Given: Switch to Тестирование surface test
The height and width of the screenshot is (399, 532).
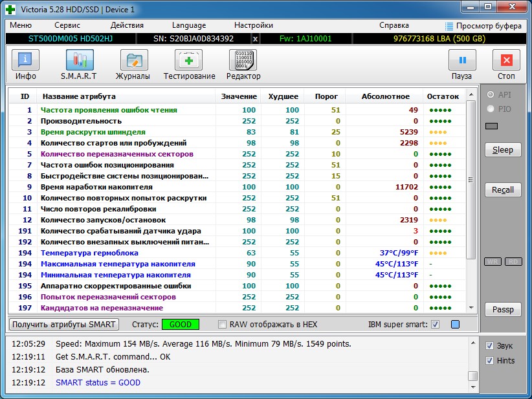Looking at the screenshot, I should click(189, 64).
